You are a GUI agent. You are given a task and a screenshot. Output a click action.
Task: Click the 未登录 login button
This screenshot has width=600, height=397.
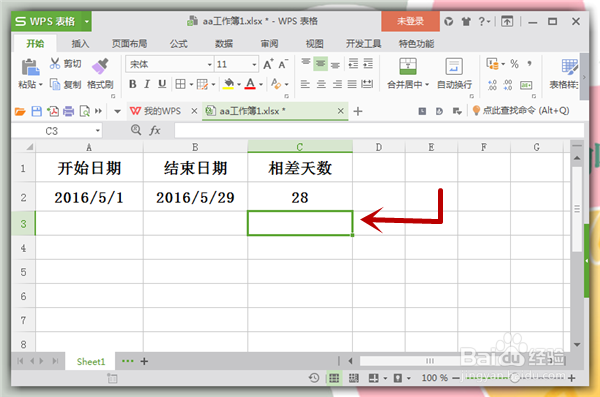coord(410,21)
